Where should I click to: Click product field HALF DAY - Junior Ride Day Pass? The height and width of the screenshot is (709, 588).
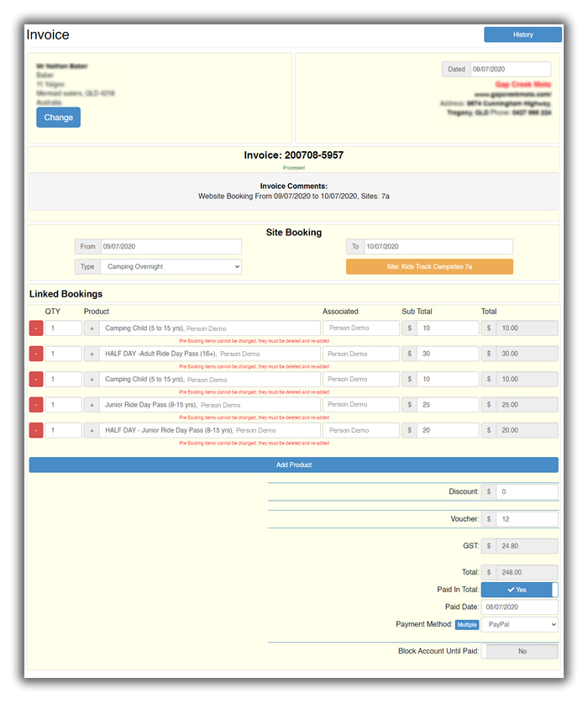(x=210, y=430)
